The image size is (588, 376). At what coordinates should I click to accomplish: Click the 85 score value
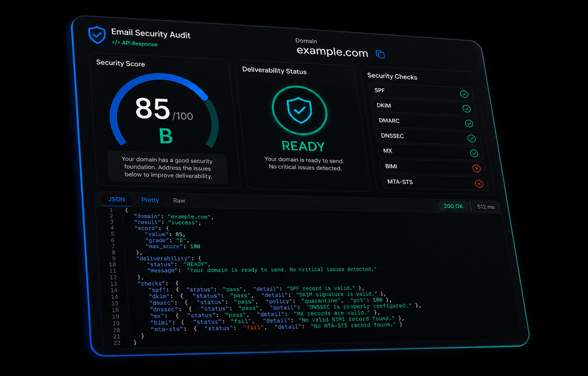coord(153,109)
